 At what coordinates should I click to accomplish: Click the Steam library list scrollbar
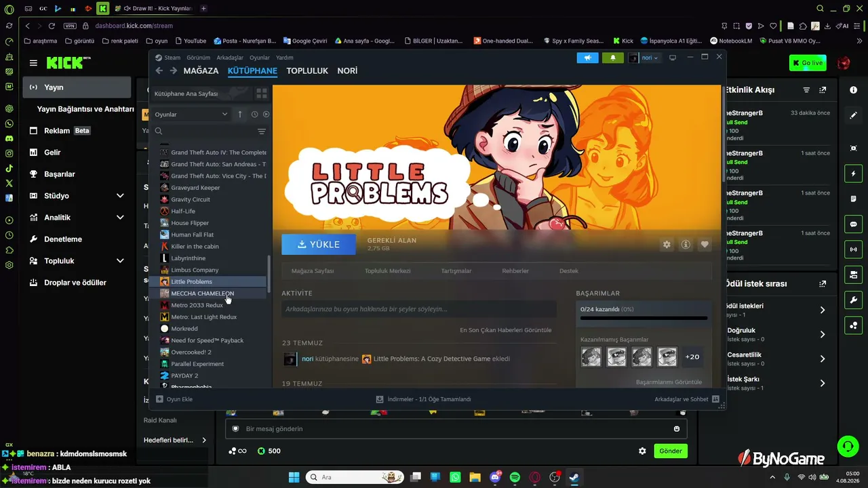click(269, 273)
